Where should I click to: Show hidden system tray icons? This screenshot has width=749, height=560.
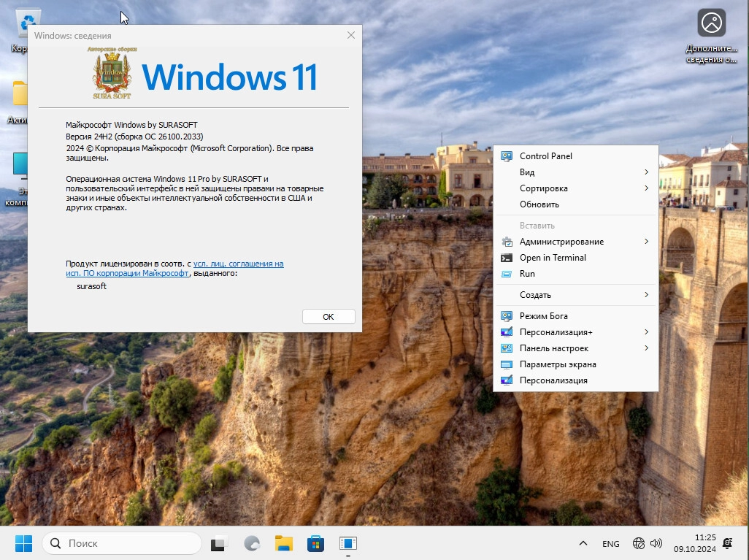583,543
